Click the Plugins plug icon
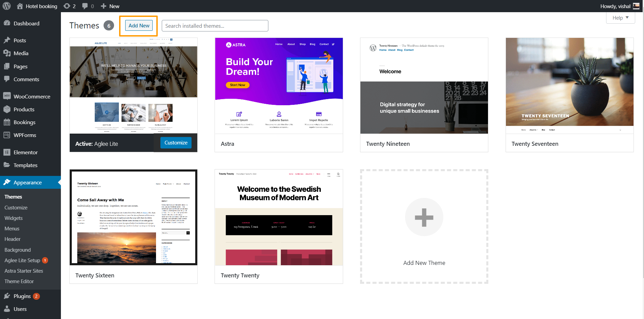 pyautogui.click(x=7, y=296)
